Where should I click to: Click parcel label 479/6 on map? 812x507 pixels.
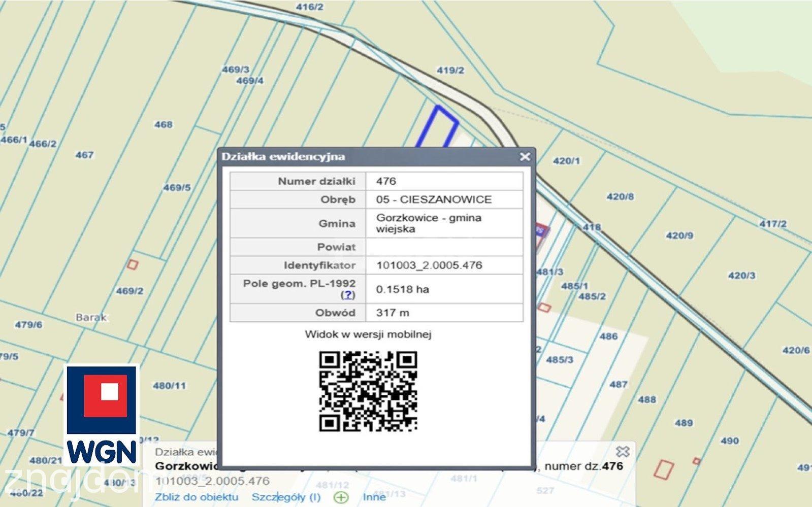28,324
